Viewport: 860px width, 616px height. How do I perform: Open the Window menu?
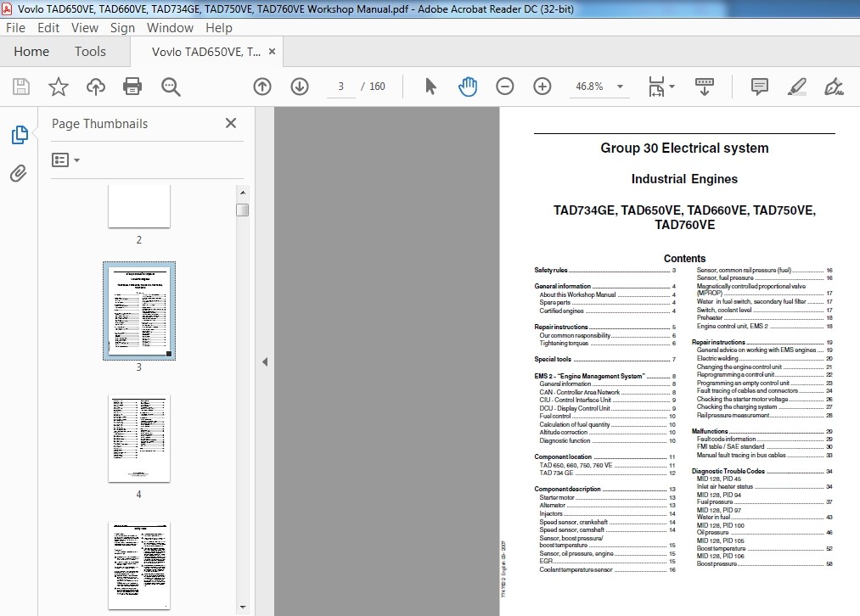(x=170, y=27)
